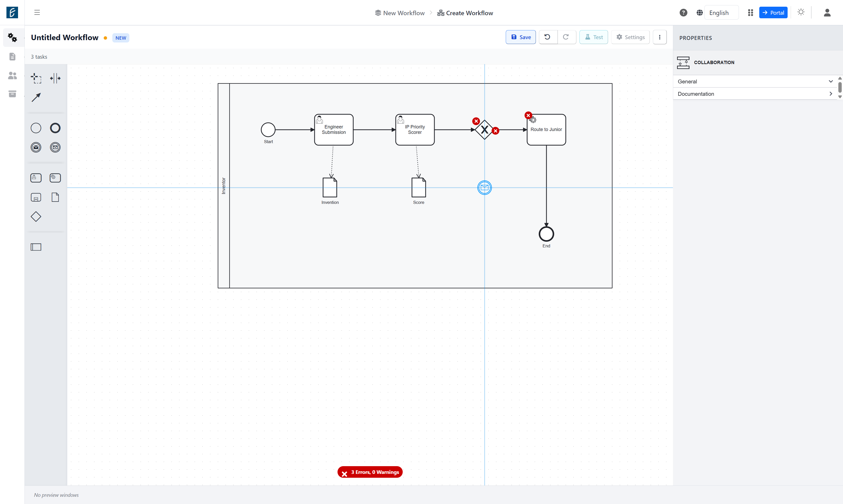The height and width of the screenshot is (504, 843).
Task: Create a service task from palette
Action: (x=55, y=178)
